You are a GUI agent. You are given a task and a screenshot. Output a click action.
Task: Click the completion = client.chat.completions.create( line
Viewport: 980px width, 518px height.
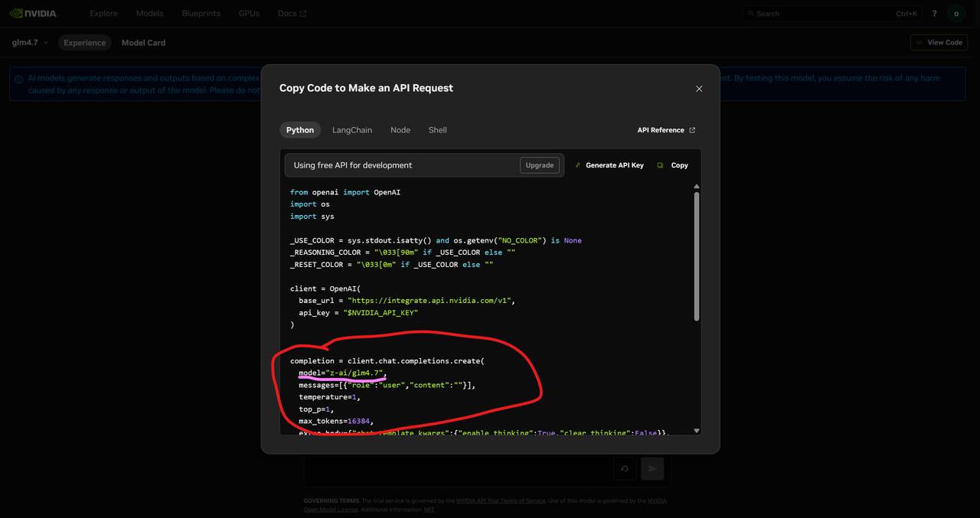tap(387, 361)
